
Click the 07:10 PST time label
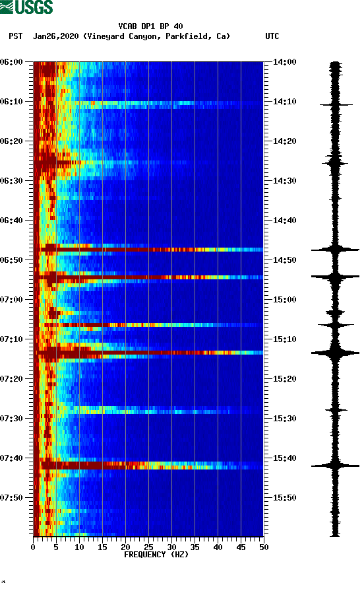12,339
